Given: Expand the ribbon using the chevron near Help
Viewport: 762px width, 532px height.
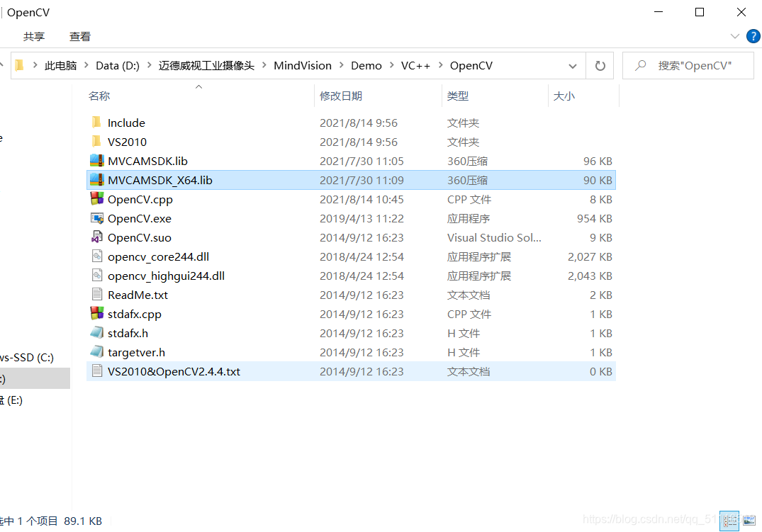Looking at the screenshot, I should click(735, 36).
